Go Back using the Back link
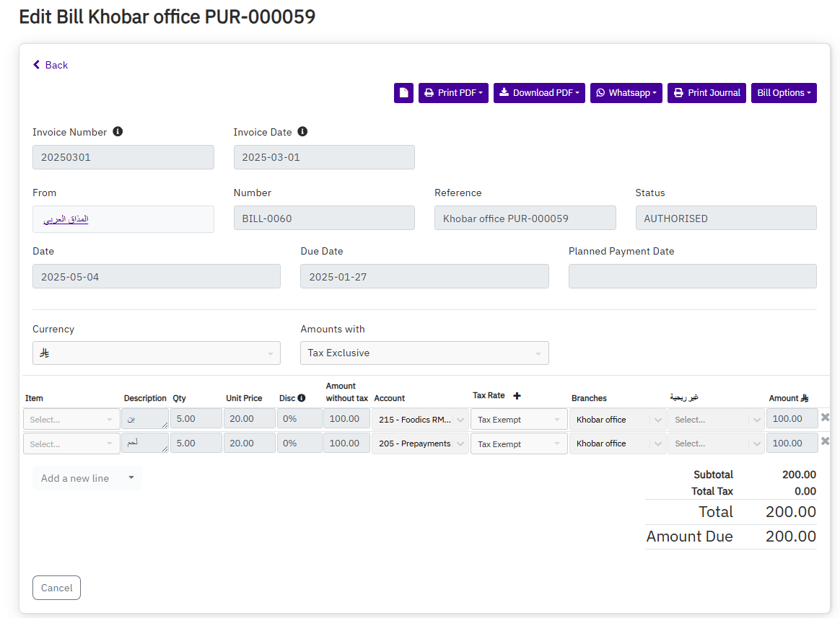Viewport: 840px width, 618px height. click(x=51, y=65)
